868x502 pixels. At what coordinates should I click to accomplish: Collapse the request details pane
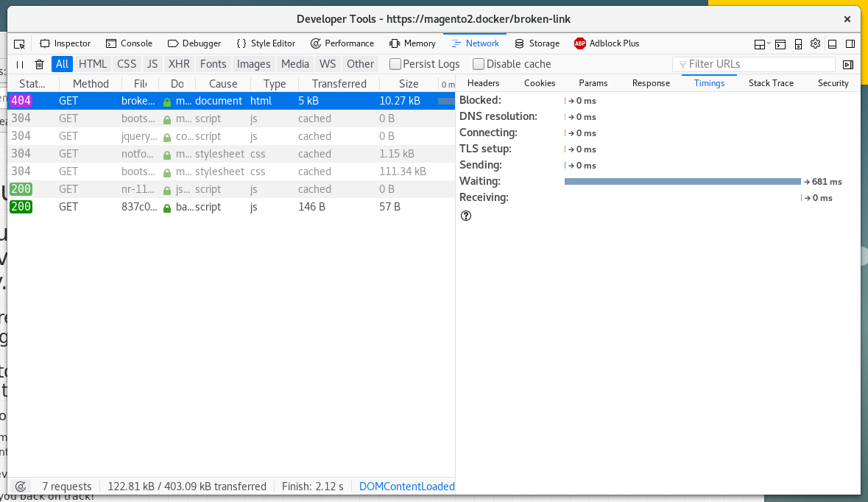[x=848, y=65]
